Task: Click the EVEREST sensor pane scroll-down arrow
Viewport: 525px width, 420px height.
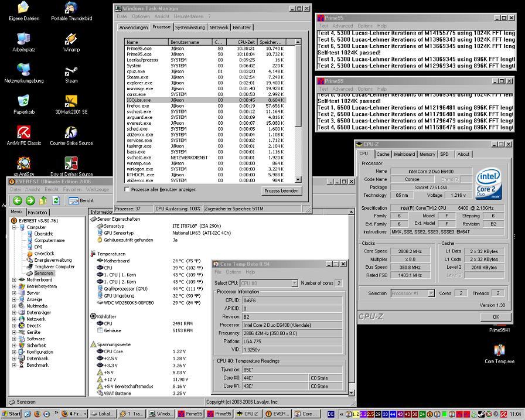Action: tap(351, 393)
